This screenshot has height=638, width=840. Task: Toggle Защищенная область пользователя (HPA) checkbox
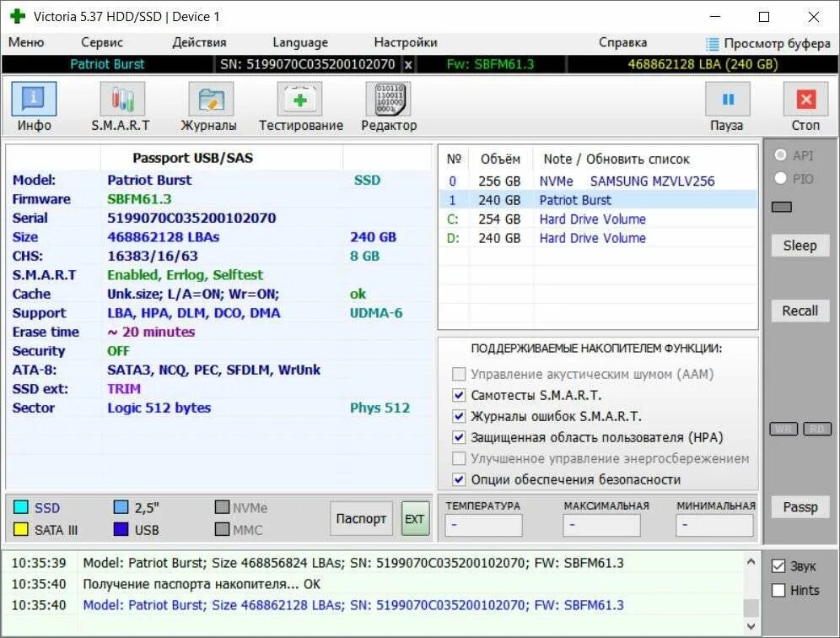(459, 437)
